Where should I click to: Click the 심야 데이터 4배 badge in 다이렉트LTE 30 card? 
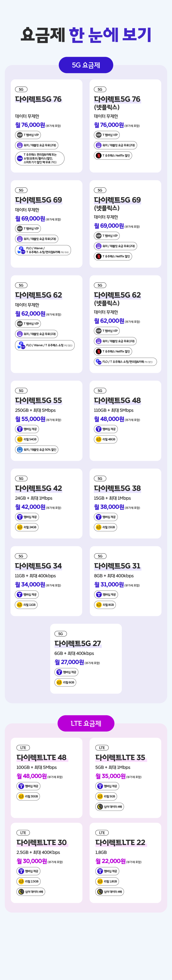[30, 891]
